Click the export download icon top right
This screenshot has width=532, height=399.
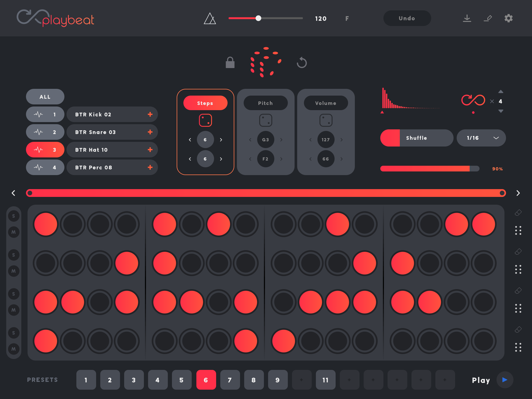click(467, 18)
